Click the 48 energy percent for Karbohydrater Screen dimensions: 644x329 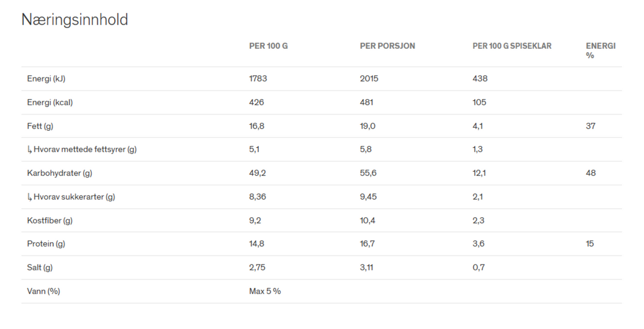591,173
